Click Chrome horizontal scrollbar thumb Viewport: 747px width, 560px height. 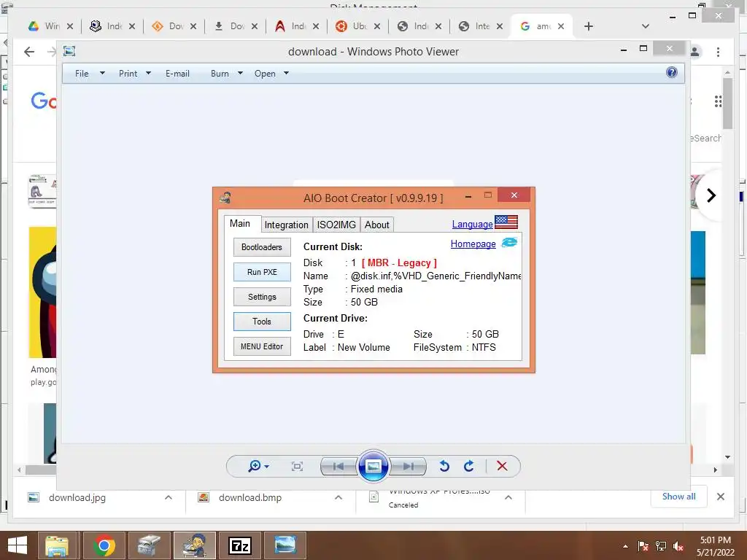(x=41, y=470)
